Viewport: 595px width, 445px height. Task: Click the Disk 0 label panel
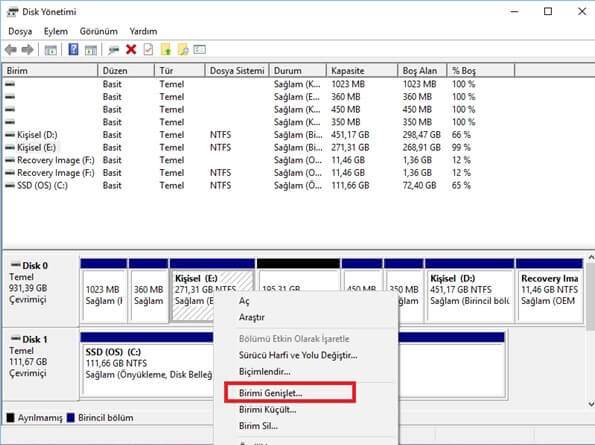pyautogui.click(x=41, y=290)
